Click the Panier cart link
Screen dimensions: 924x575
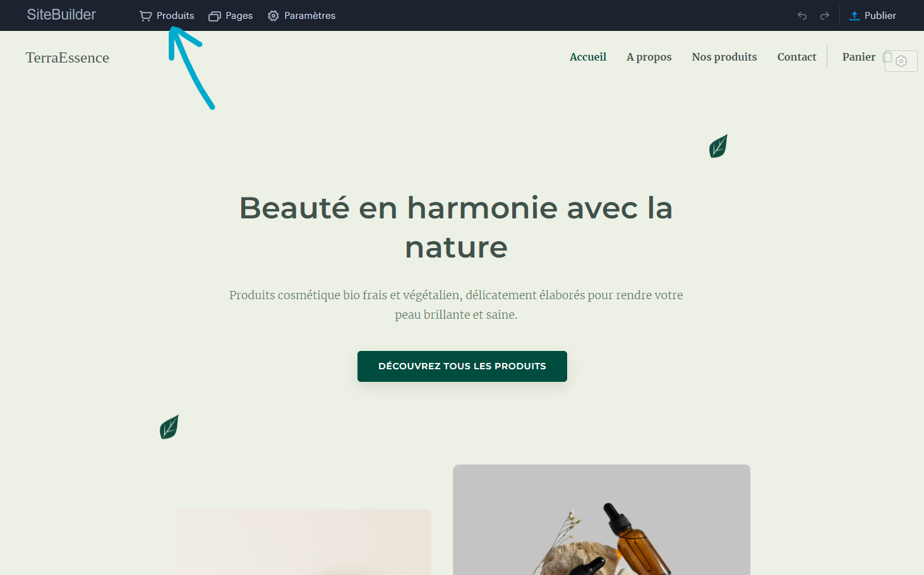point(859,57)
